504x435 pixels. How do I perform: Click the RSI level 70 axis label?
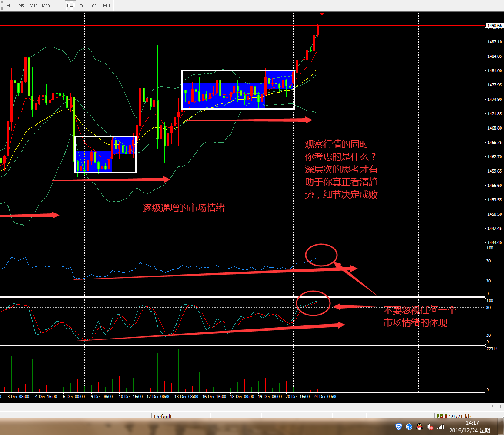click(x=488, y=261)
